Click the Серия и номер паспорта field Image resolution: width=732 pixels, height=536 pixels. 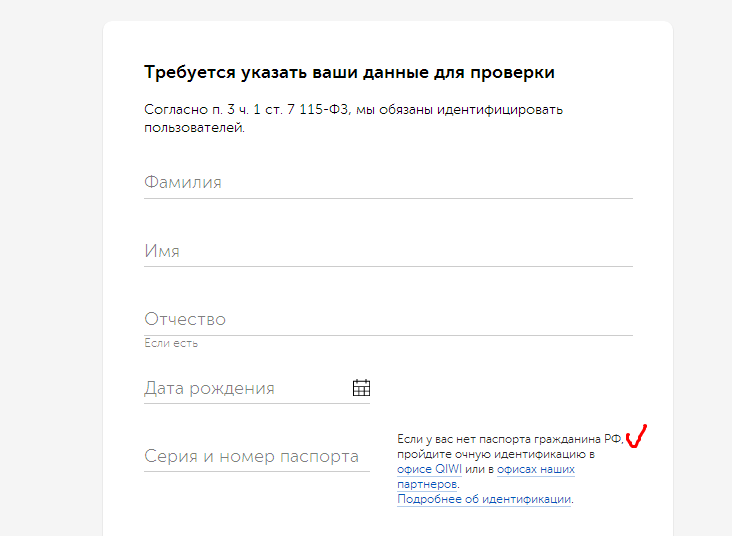click(x=252, y=456)
